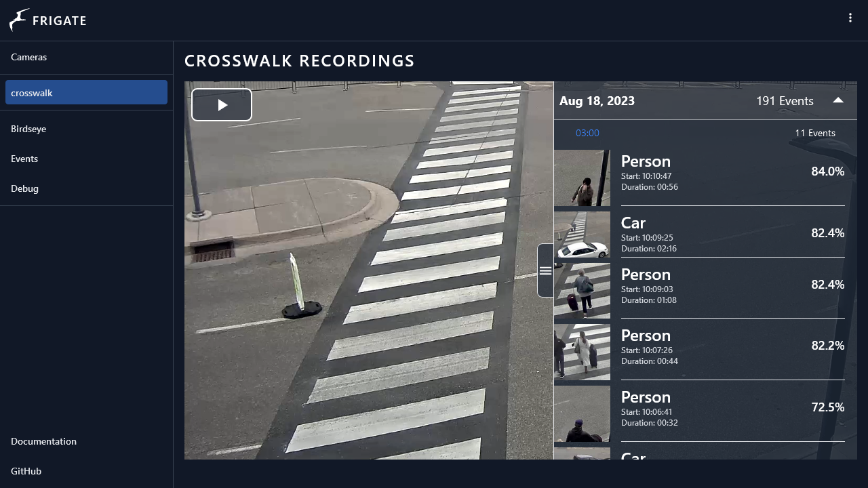Select the crosswalk camera

point(86,93)
